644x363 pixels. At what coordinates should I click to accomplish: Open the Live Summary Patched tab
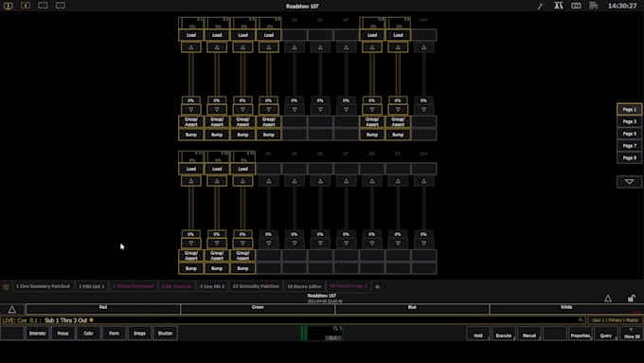coord(43,286)
